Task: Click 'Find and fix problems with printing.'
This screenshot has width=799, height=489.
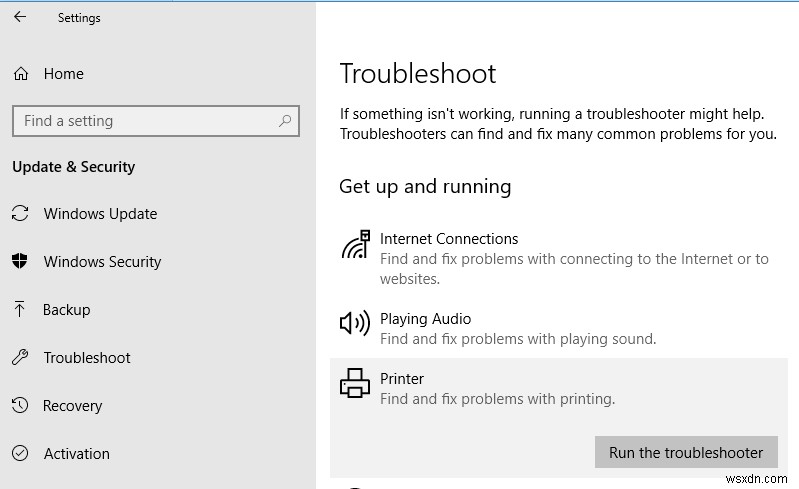Action: click(x=497, y=399)
